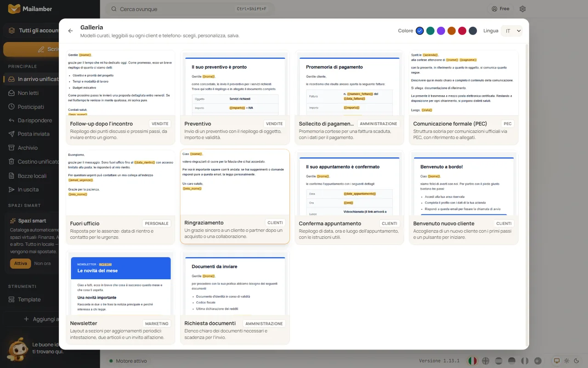Choose the teal color swatch
This screenshot has width=588, height=368.
430,31
